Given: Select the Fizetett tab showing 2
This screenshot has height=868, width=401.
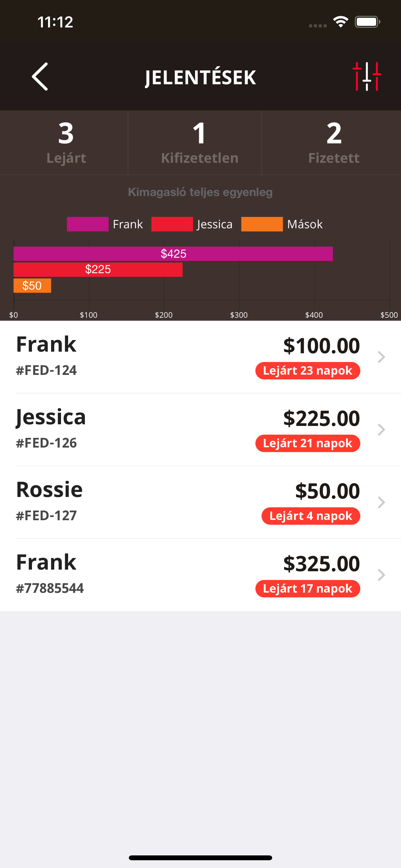Looking at the screenshot, I should click(x=334, y=143).
